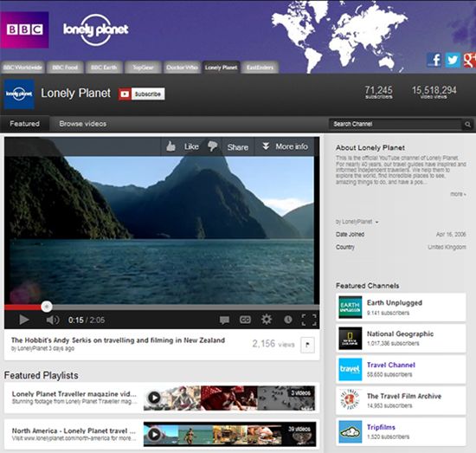Expand More info on the video
The image size is (476, 453).
(x=286, y=146)
